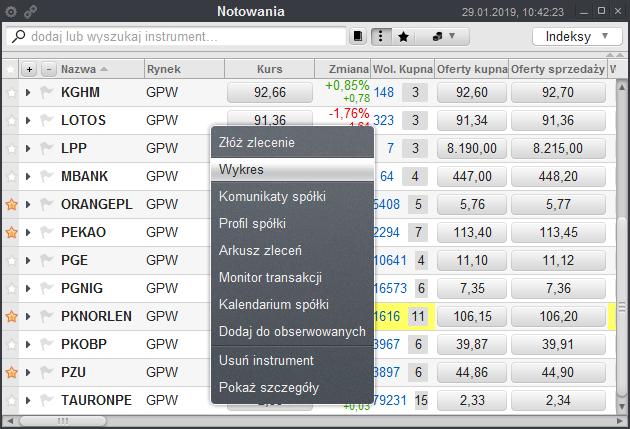Screen dimensions: 630x429
Task: Click the horizontal scrollbar right arrow
Action: tap(620, 421)
